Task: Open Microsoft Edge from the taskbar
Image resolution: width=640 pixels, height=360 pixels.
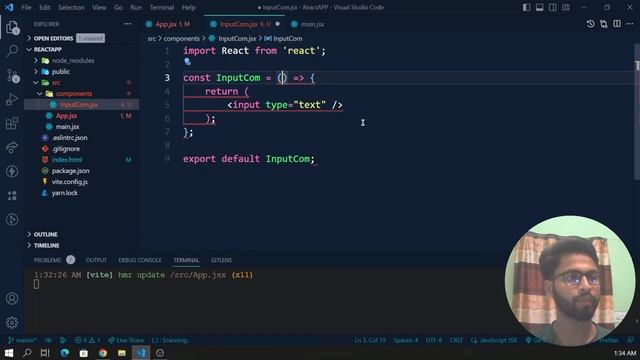Action: coord(64,353)
